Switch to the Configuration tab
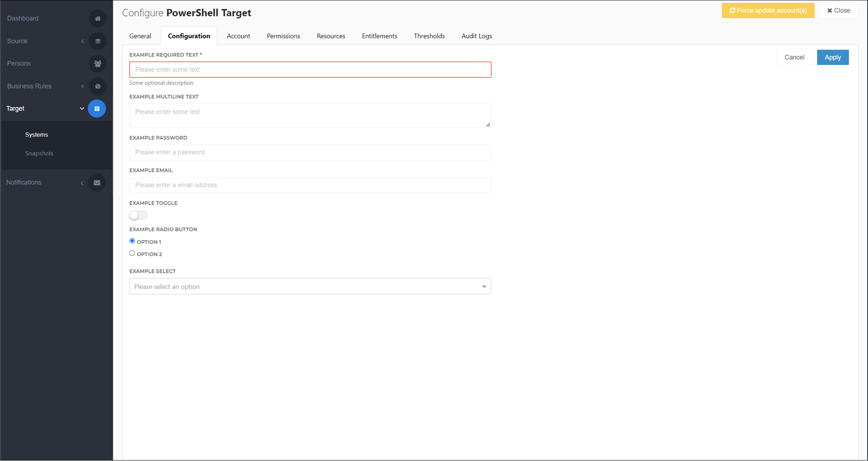868x461 pixels. [189, 36]
